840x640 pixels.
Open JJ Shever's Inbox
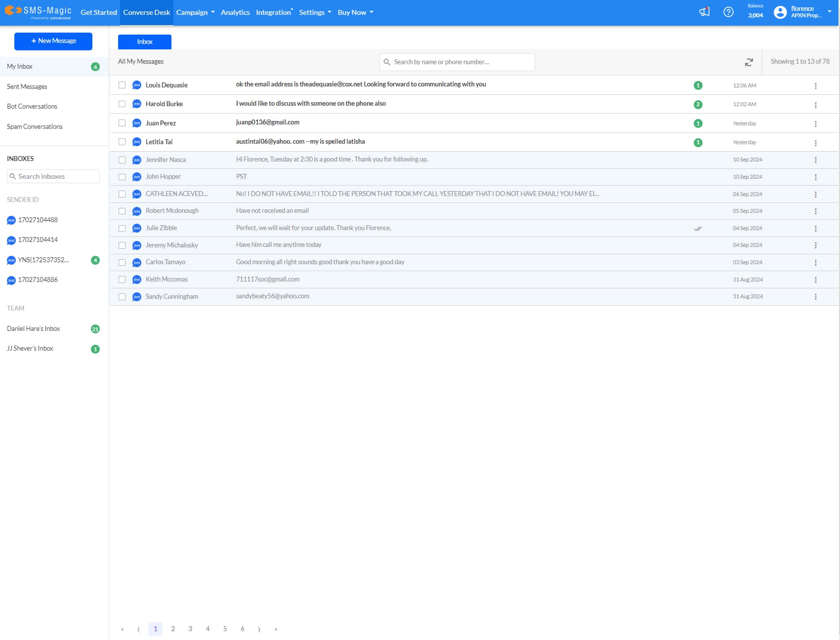pyautogui.click(x=30, y=349)
